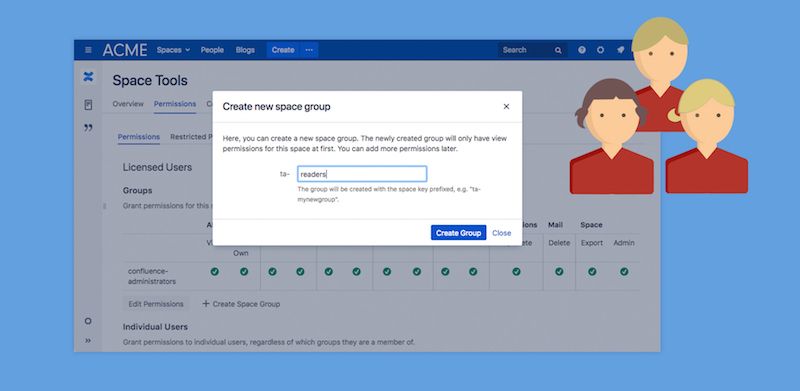Open the pages icon in the sidebar

coord(88,105)
